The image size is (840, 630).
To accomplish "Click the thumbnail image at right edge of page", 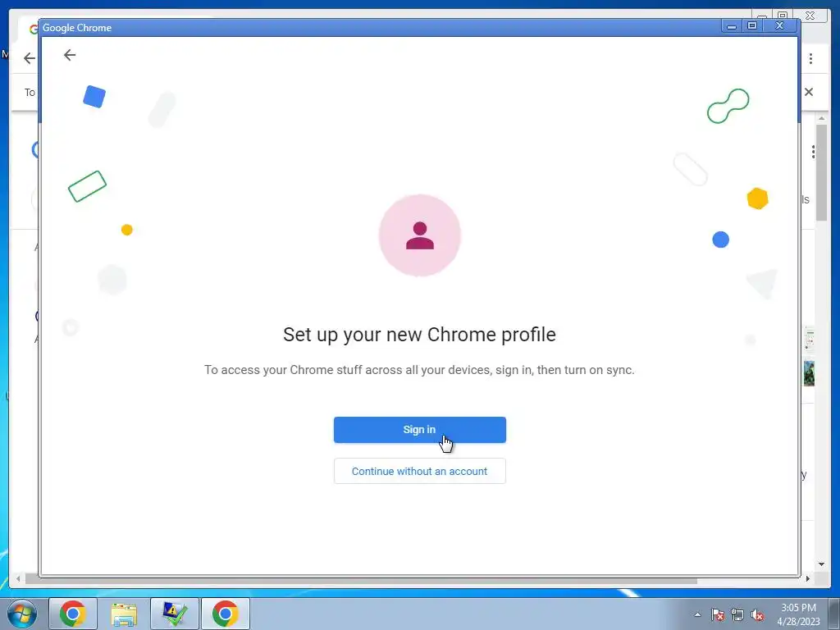I will 809,373.
